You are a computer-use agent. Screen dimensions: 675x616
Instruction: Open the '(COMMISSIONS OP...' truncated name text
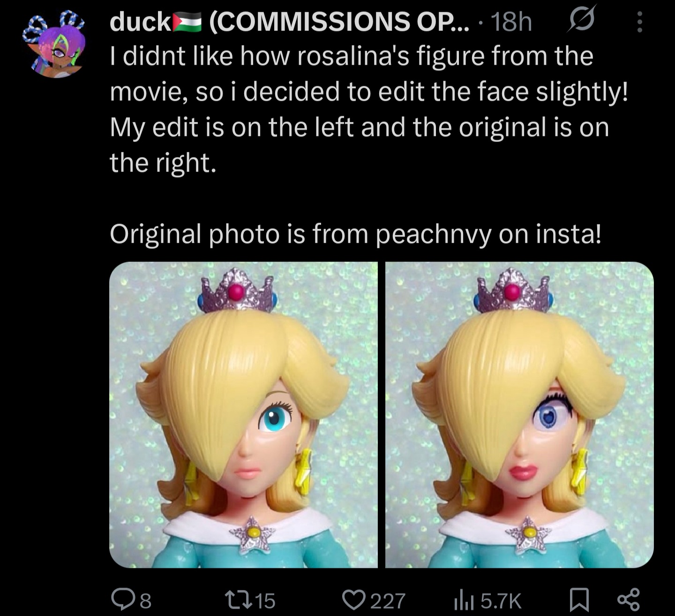[x=338, y=22]
